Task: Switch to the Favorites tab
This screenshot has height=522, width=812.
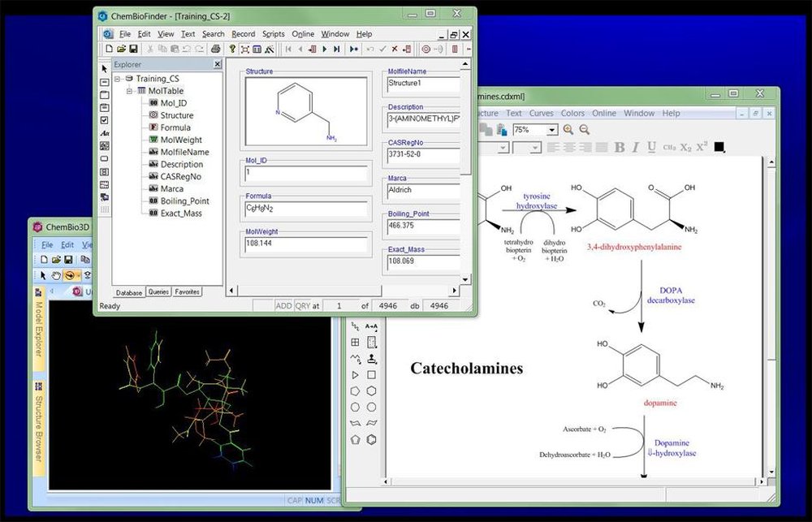Action: [x=187, y=292]
